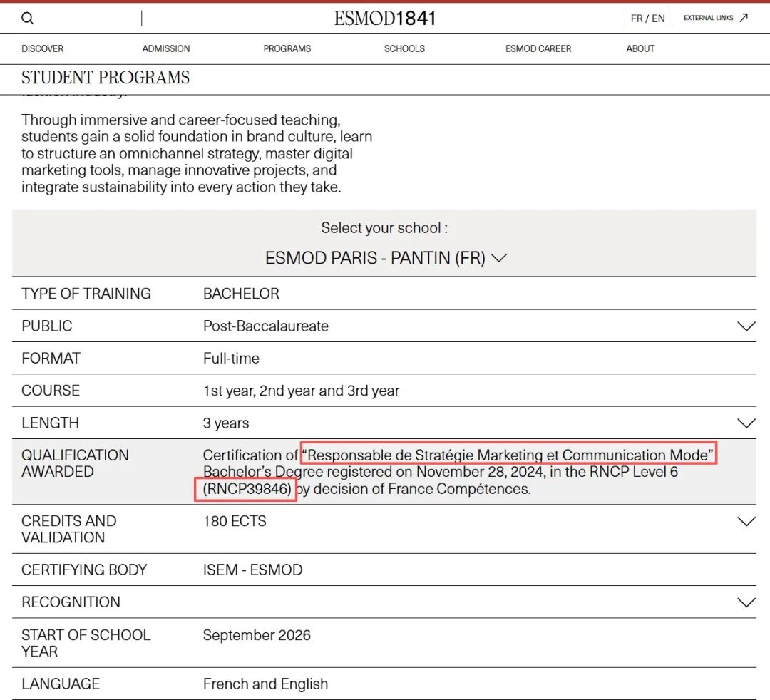
Task: Open the Schools menu
Action: 404,48
